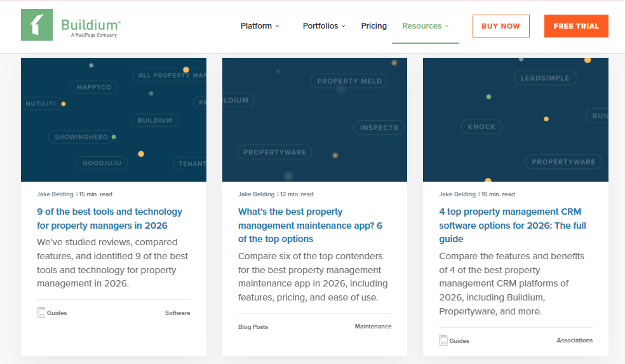Screen dimensions: 625x364
Task: Click the BUY NOW button
Action: point(501,26)
